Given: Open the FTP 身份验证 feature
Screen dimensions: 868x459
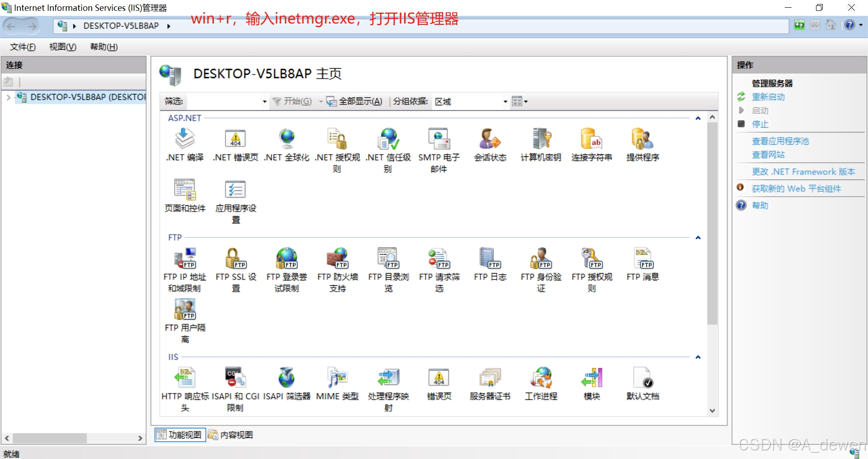Looking at the screenshot, I should (541, 270).
